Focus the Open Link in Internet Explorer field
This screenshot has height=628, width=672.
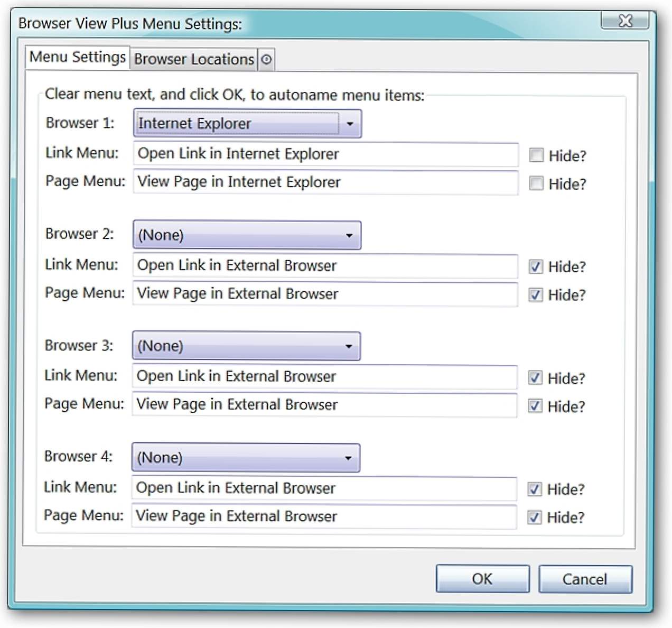325,154
